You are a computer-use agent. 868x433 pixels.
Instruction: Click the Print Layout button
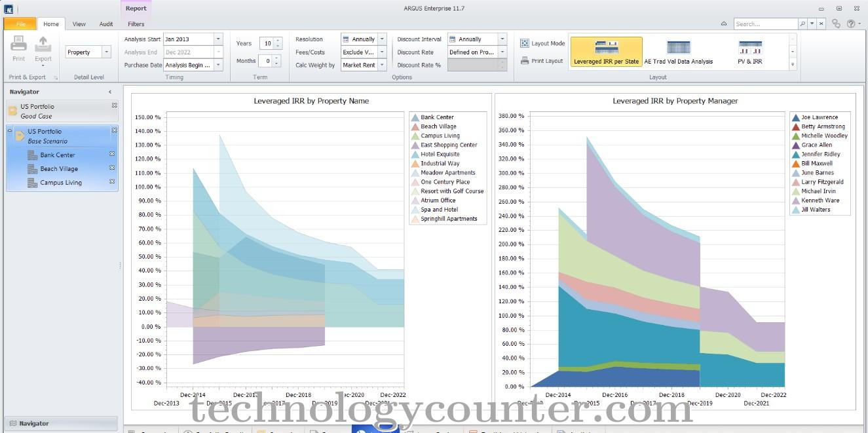tap(542, 61)
